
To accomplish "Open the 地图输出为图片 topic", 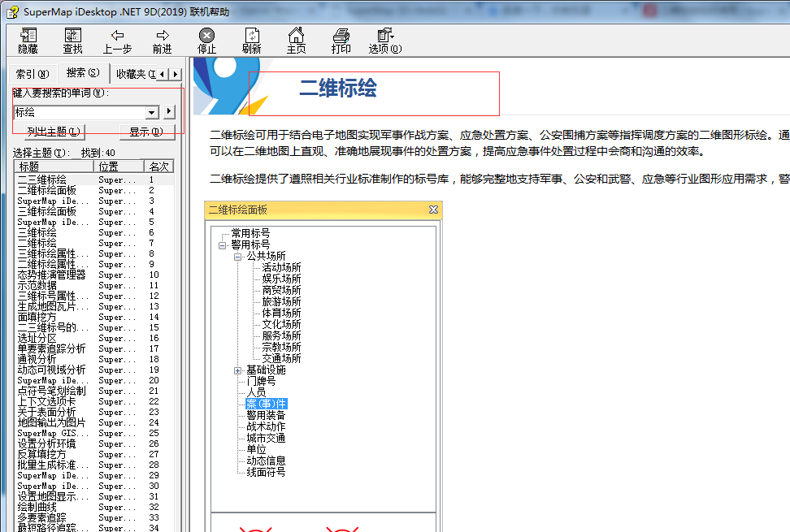I will tap(51, 423).
